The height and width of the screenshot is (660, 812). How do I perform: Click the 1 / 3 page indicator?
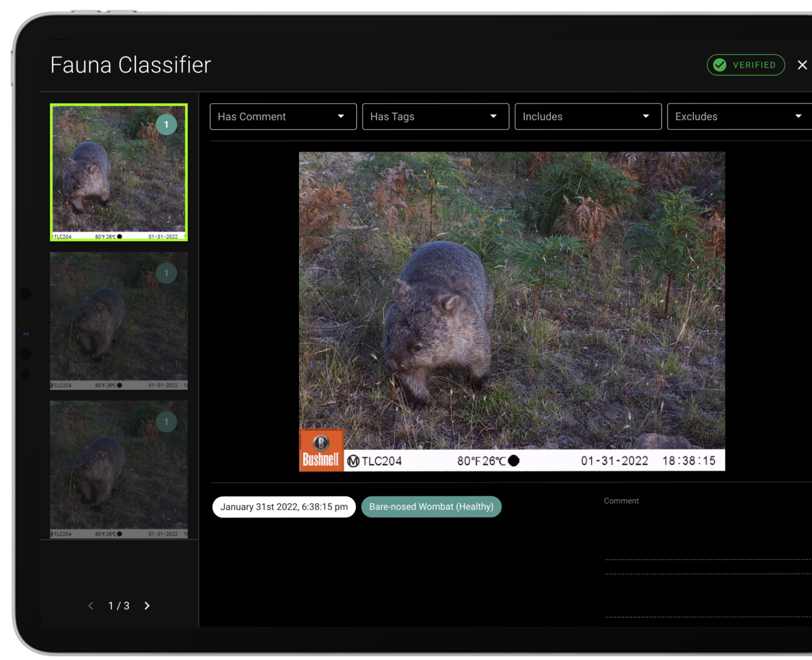(119, 606)
